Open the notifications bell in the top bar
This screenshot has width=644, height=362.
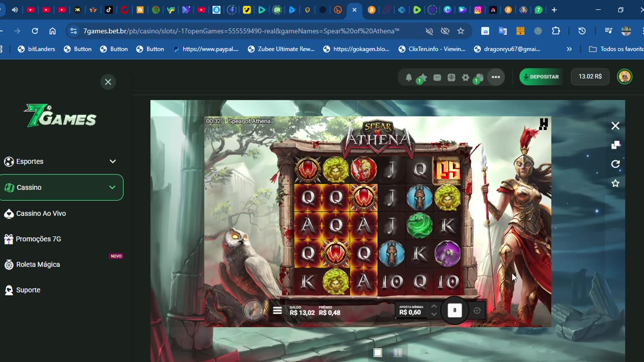pos(409,77)
